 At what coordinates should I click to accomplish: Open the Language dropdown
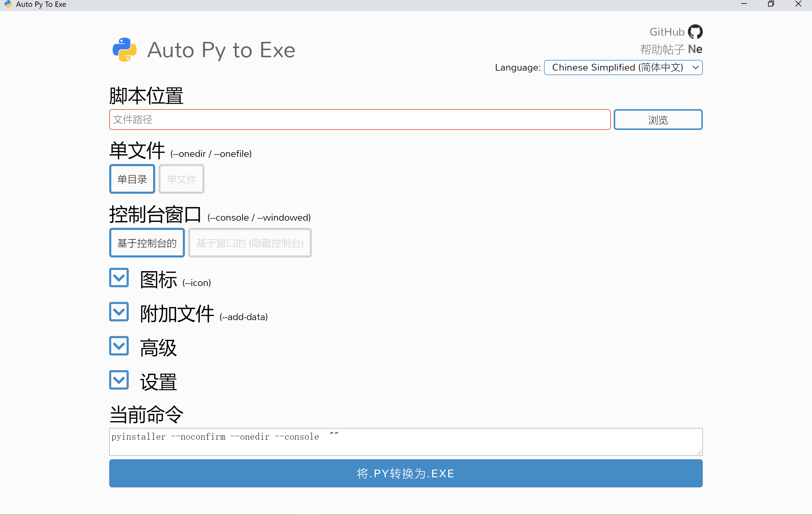[x=623, y=67]
